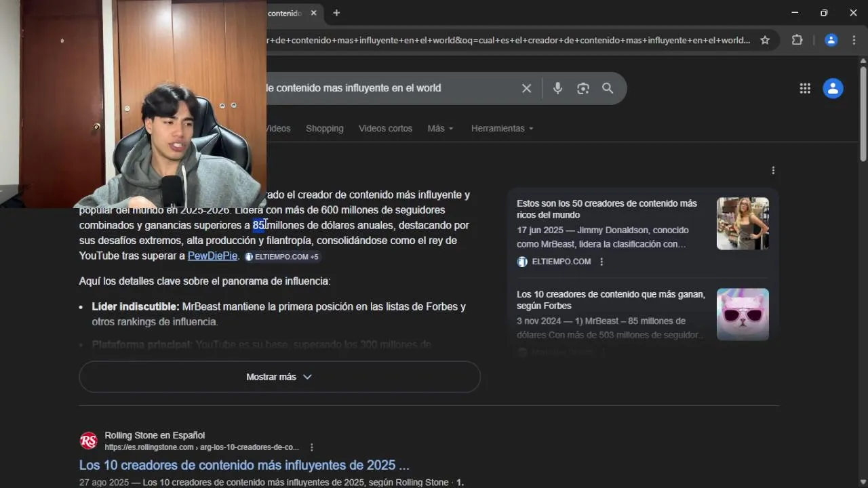This screenshot has width=868, height=488.
Task: Click the 'Líder indiscutible' bullet text
Action: point(136,306)
